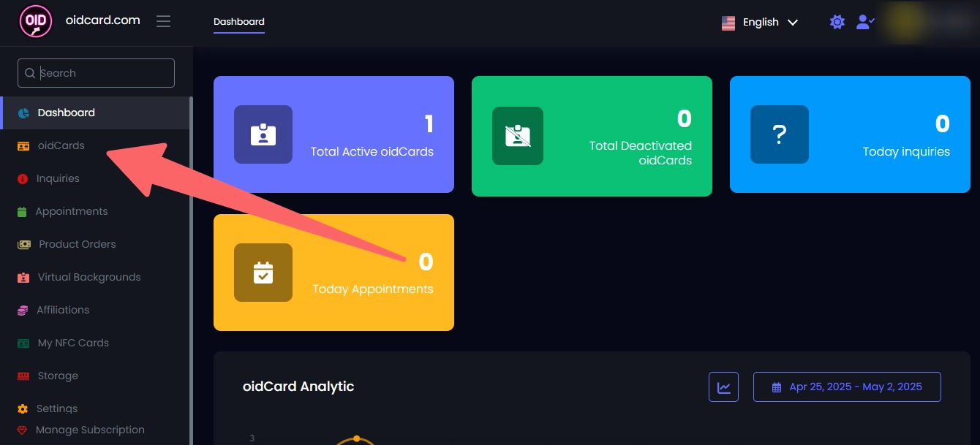This screenshot has height=445, width=980.
Task: Open the date range picker
Action: tap(847, 387)
